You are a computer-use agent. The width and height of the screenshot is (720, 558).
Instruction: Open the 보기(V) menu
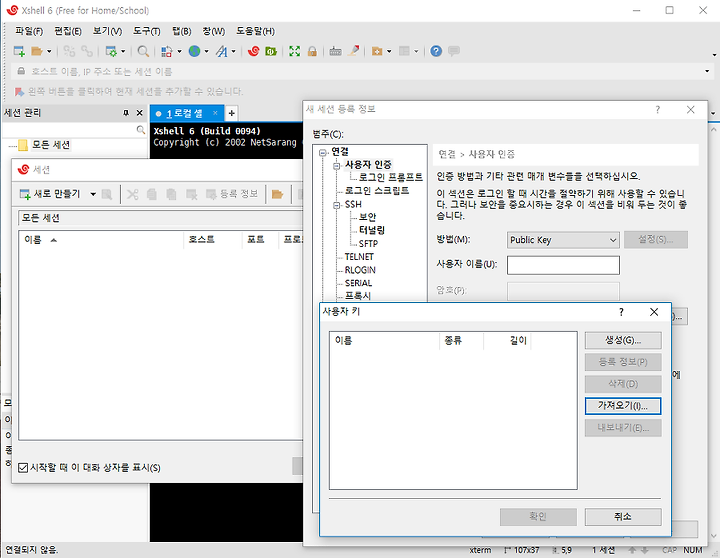107,31
